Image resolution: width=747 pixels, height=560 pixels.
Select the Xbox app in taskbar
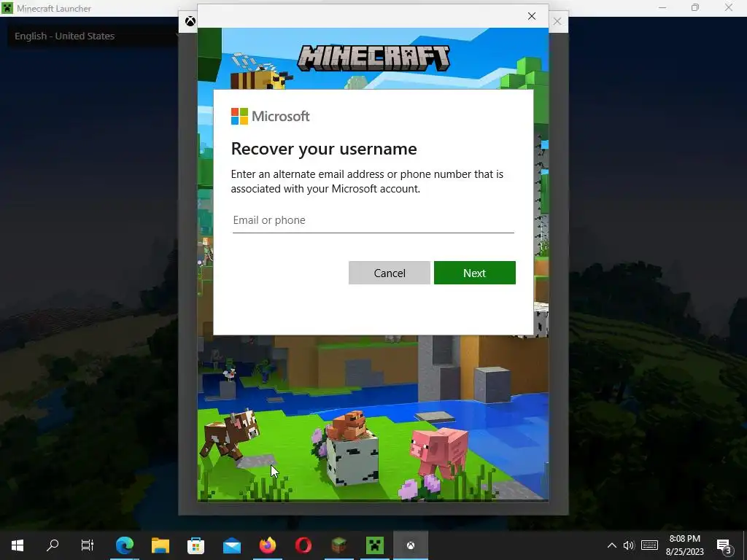point(410,545)
